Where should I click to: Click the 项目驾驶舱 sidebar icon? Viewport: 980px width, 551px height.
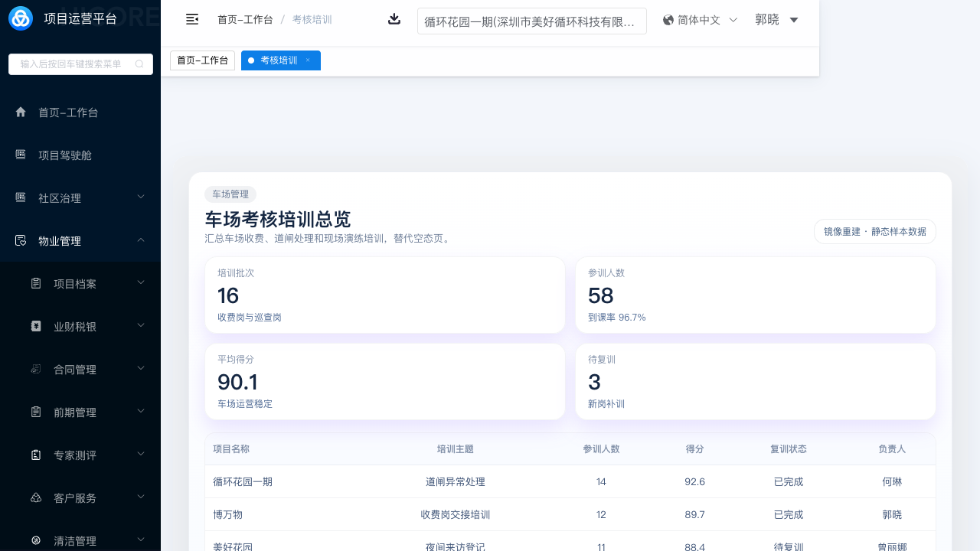point(21,155)
